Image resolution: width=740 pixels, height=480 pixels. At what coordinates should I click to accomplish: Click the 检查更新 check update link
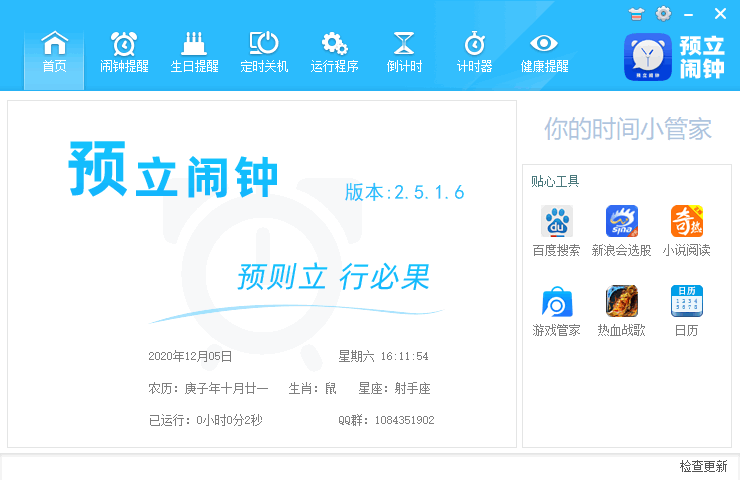tap(703, 466)
